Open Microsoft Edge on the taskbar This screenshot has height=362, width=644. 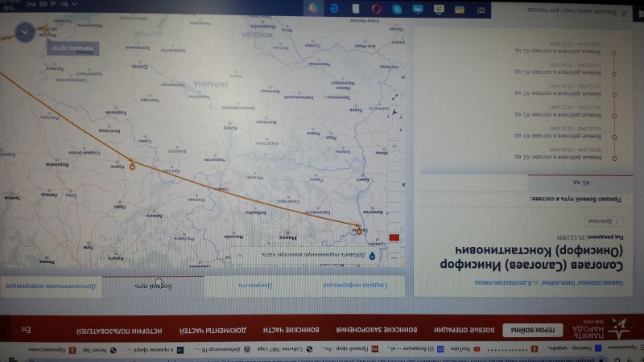[x=334, y=8]
